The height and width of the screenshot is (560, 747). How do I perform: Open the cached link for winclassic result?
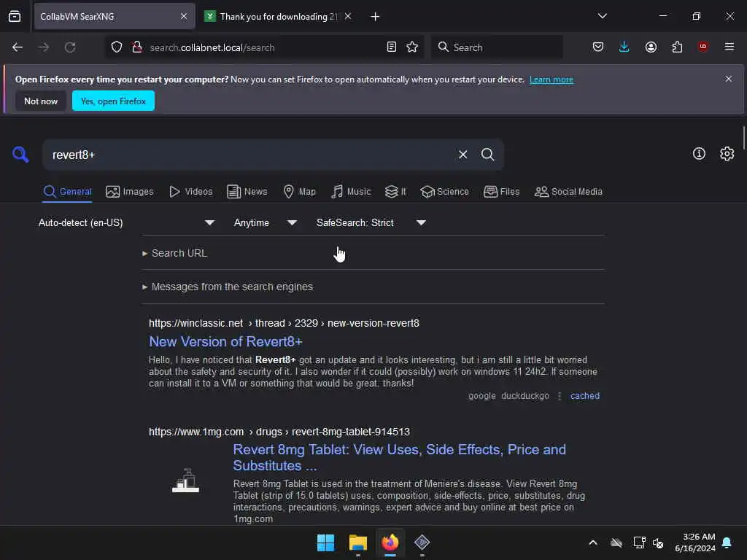click(585, 396)
